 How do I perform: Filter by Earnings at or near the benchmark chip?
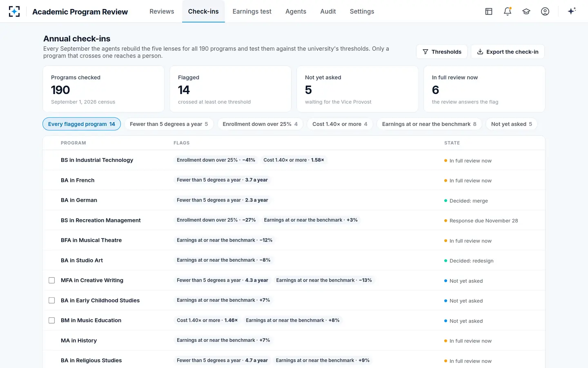[x=429, y=124]
